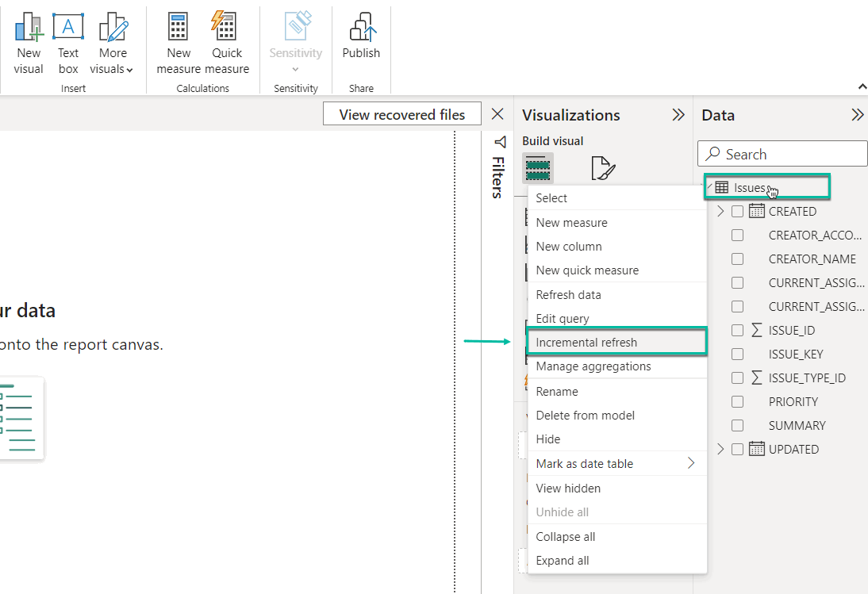868x594 pixels.
Task: Select the Format visual paintbrush icon
Action: pyautogui.click(x=602, y=168)
